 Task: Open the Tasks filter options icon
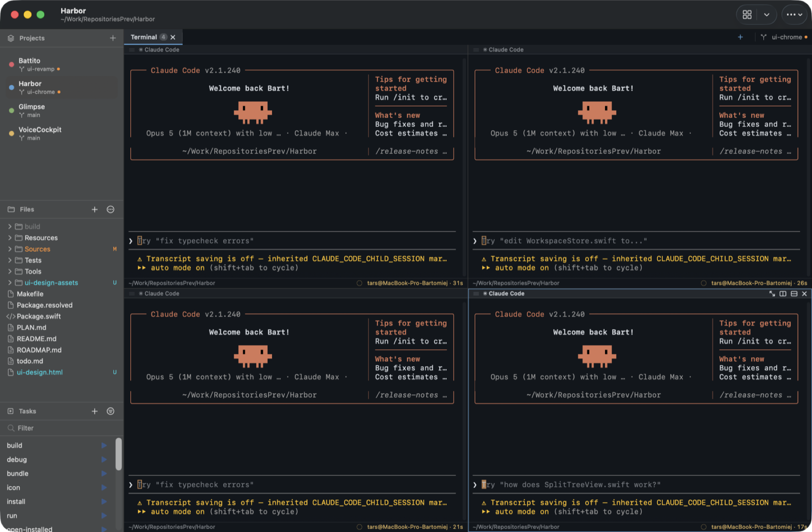click(x=111, y=411)
